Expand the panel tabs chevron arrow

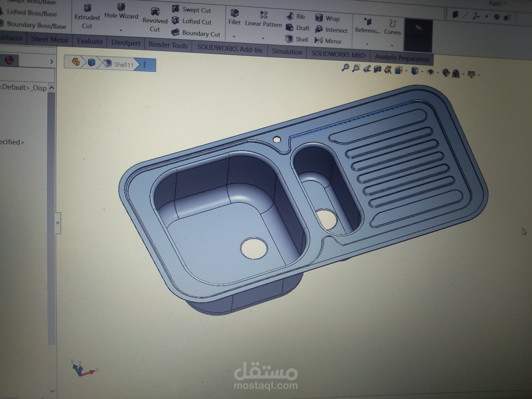51,62
